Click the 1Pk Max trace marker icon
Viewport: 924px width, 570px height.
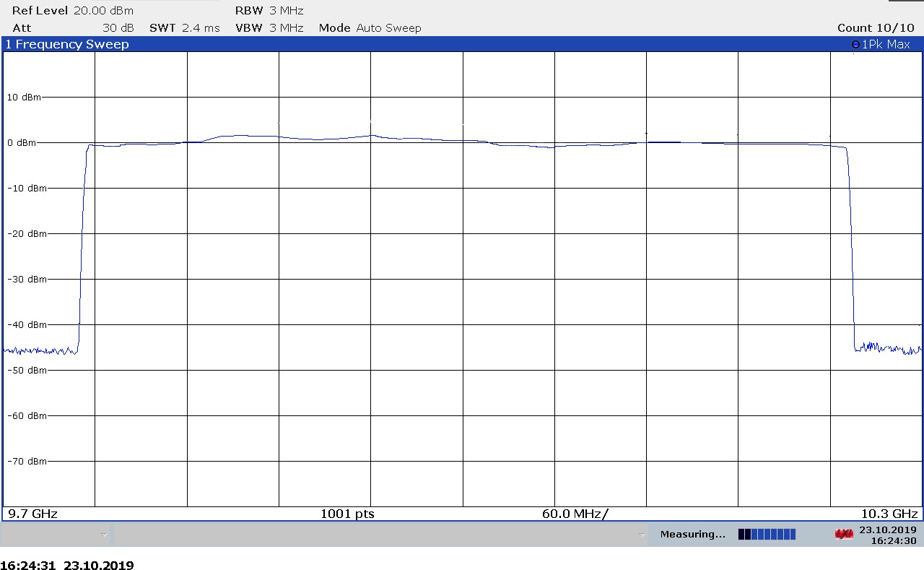tap(855, 45)
